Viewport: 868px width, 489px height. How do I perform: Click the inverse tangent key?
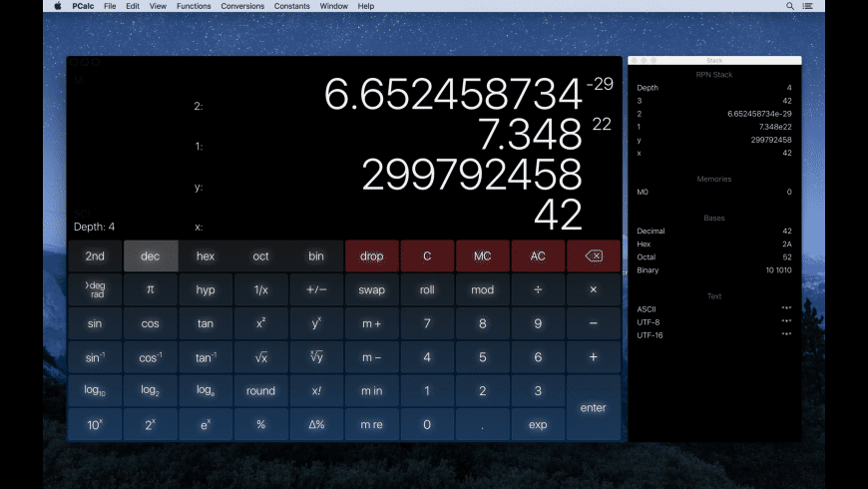206,357
